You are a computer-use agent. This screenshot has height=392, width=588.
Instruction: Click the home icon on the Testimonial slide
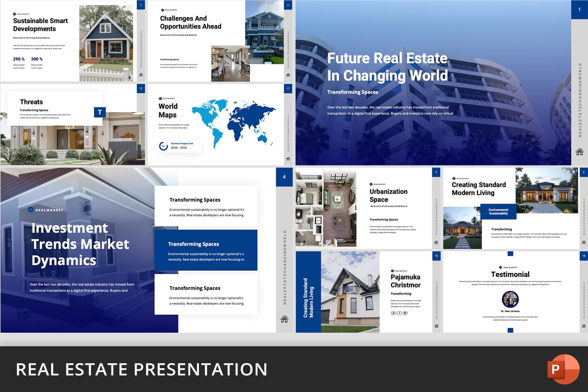click(583, 326)
